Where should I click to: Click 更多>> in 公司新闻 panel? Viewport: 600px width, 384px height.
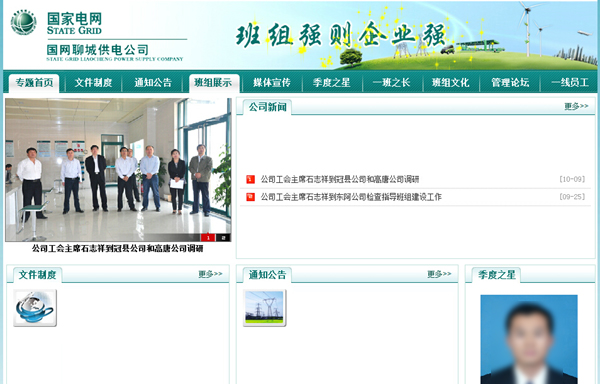click(x=576, y=106)
